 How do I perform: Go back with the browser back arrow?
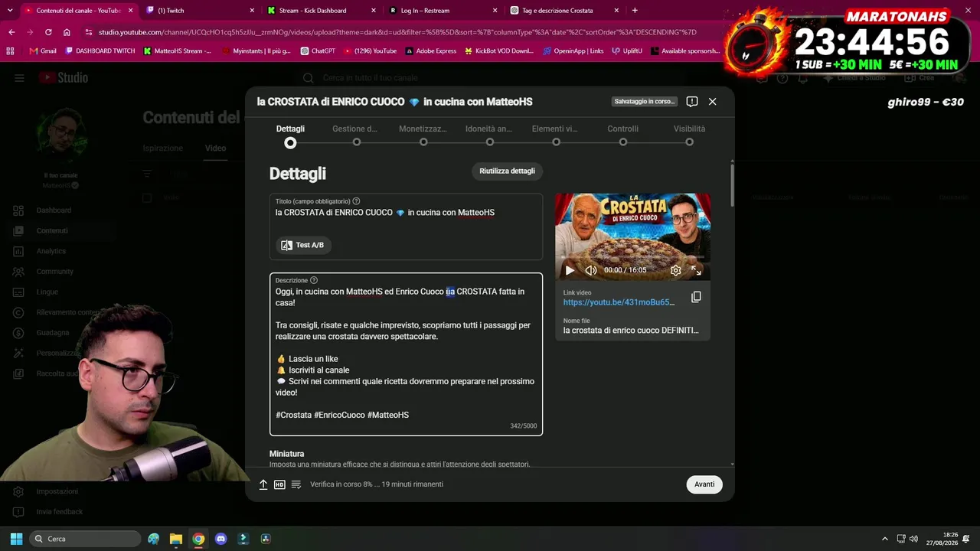pos(11,32)
